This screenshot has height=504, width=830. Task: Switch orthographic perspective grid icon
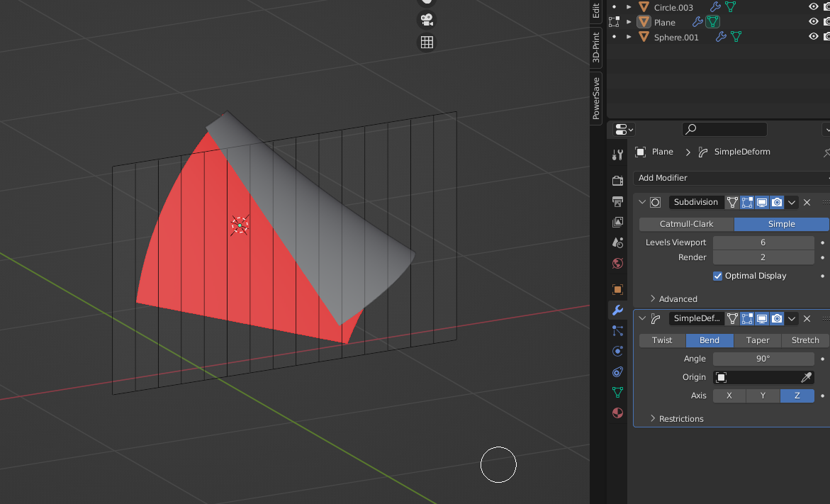[427, 43]
